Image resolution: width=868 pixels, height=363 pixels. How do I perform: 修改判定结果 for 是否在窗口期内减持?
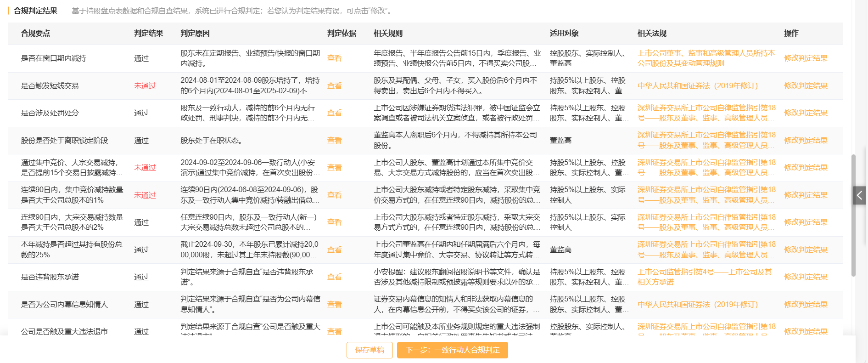(806, 58)
